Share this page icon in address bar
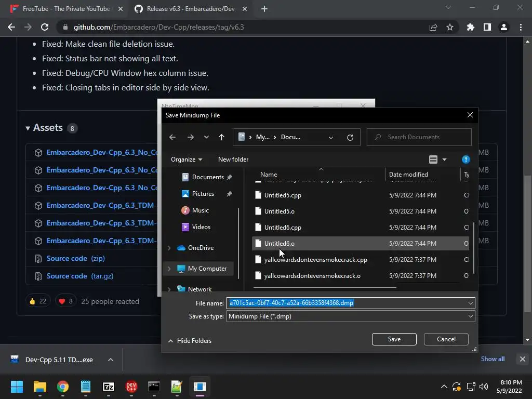532x399 pixels. [x=433, y=27]
